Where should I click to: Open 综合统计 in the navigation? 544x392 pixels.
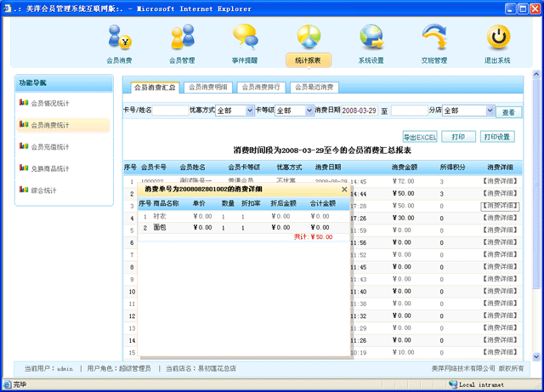[x=43, y=190]
